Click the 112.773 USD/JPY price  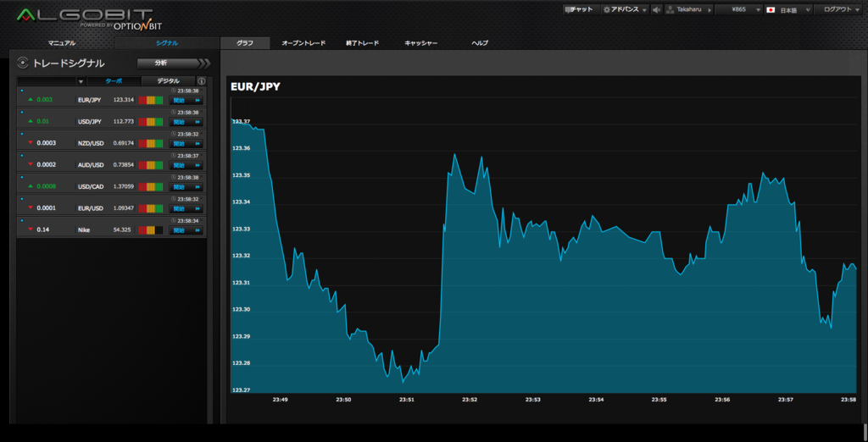tap(124, 122)
